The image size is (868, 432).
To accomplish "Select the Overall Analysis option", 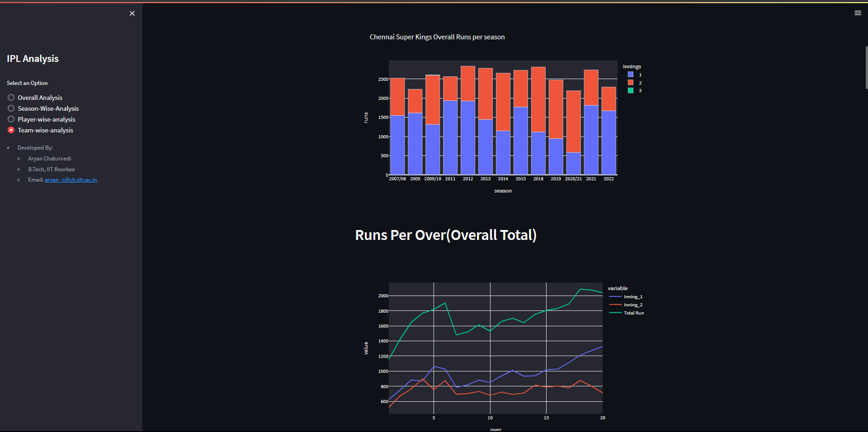I will (10, 97).
